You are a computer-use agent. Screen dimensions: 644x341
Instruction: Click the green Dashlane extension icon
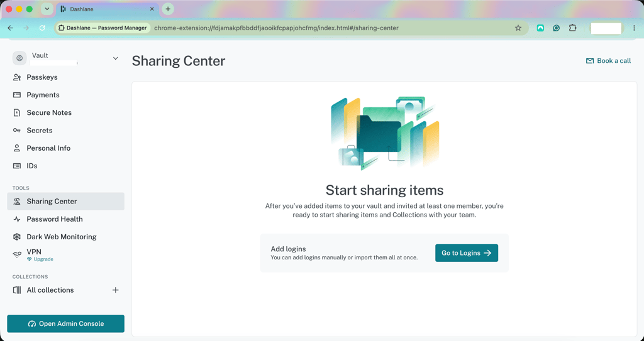coord(540,28)
